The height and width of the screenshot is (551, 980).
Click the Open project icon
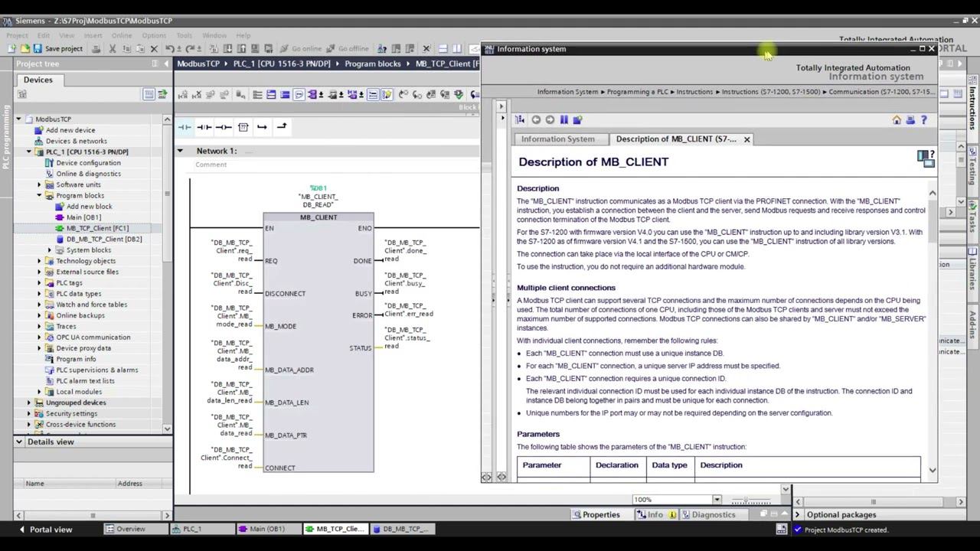pos(24,48)
